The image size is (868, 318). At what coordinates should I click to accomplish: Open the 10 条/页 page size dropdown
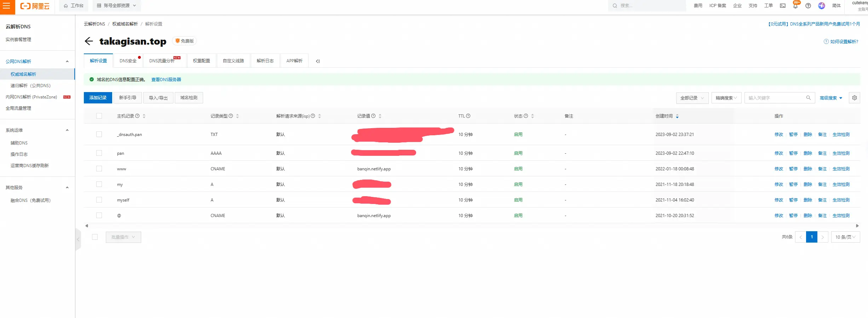tap(845, 237)
